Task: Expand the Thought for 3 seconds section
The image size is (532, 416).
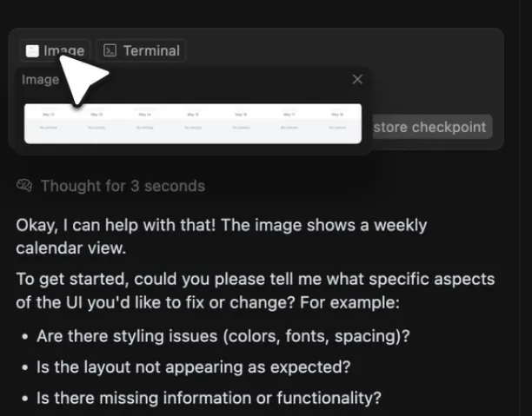Action: click(110, 186)
